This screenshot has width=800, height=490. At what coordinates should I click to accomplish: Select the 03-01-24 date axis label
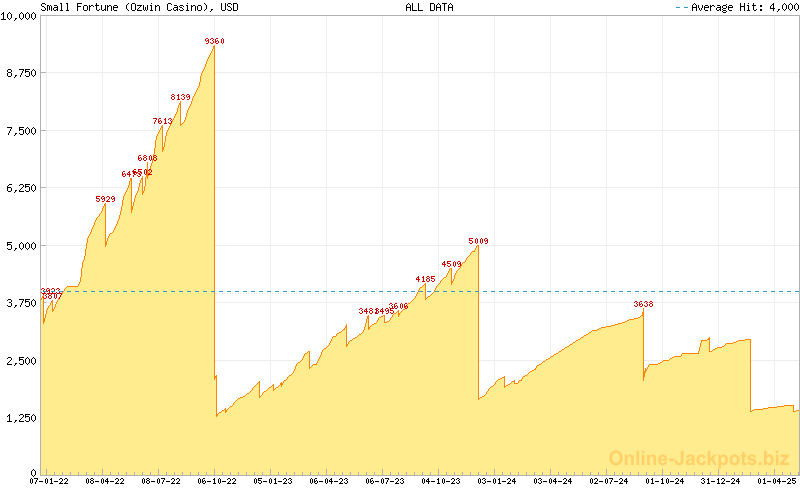tap(496, 481)
